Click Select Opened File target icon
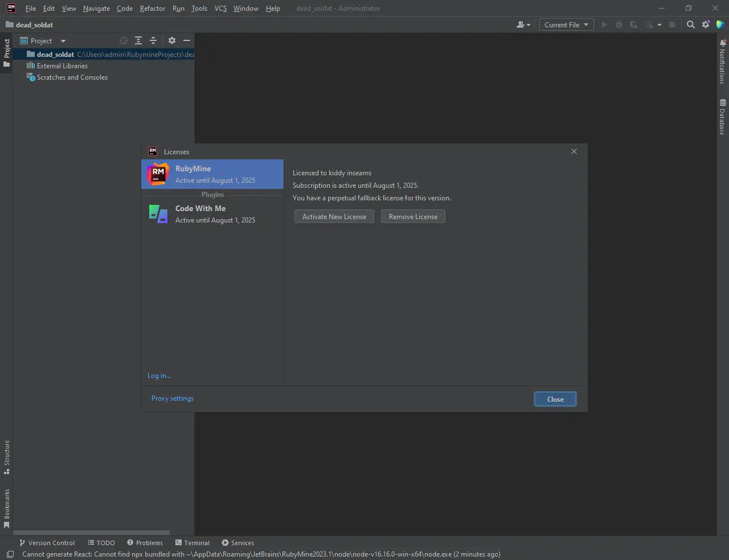This screenshot has width=729, height=560. tap(124, 40)
